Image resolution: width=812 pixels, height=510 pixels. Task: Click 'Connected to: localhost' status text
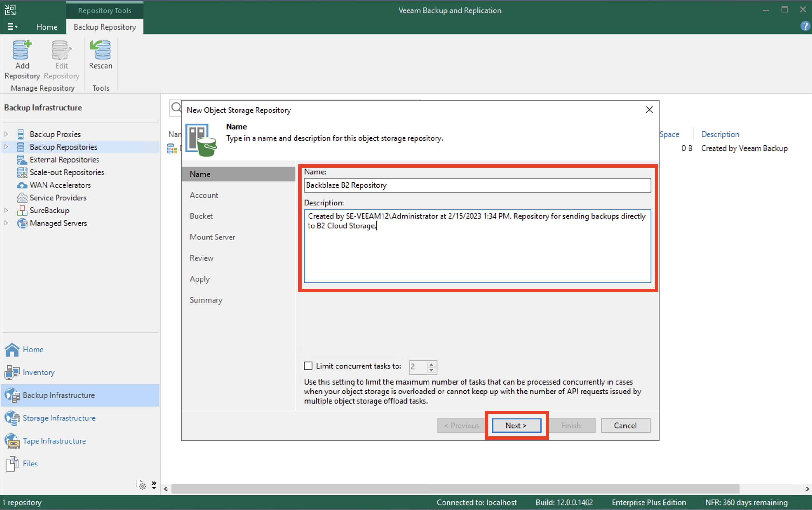point(476,502)
